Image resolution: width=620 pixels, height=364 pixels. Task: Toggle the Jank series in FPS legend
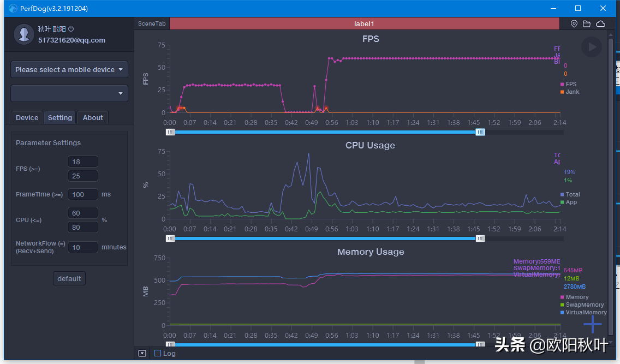[x=570, y=92]
